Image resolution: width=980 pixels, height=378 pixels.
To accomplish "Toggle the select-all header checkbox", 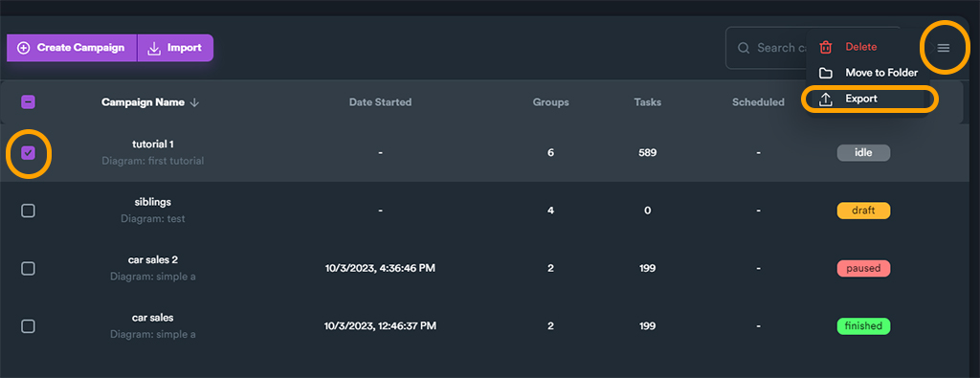I will [28, 101].
